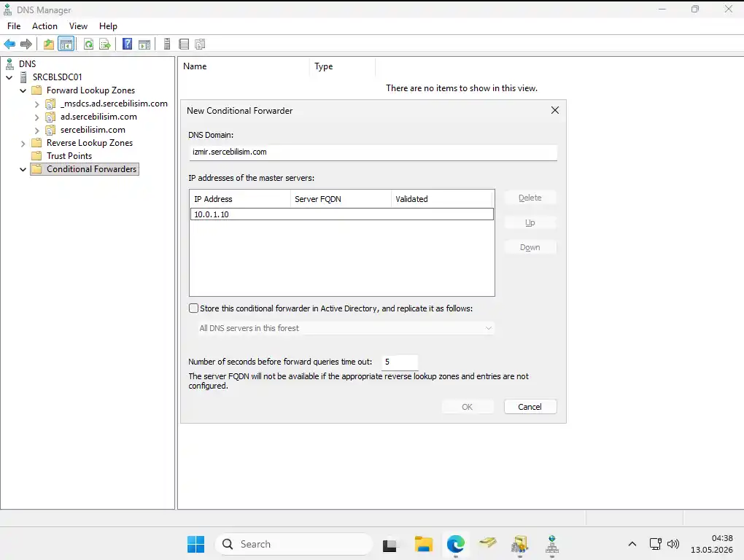Collapse the Forward Lookup Zones node
Viewport: 744px width, 560px height.
point(23,90)
